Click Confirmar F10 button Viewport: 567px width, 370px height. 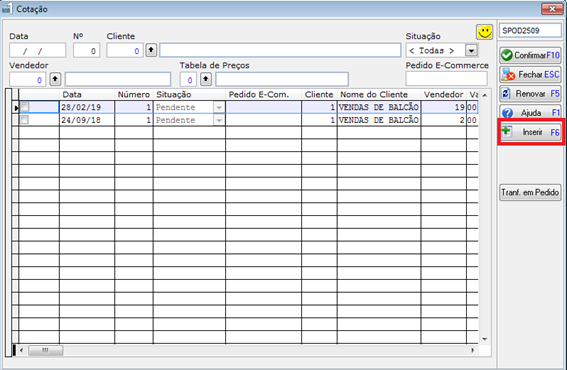(530, 55)
